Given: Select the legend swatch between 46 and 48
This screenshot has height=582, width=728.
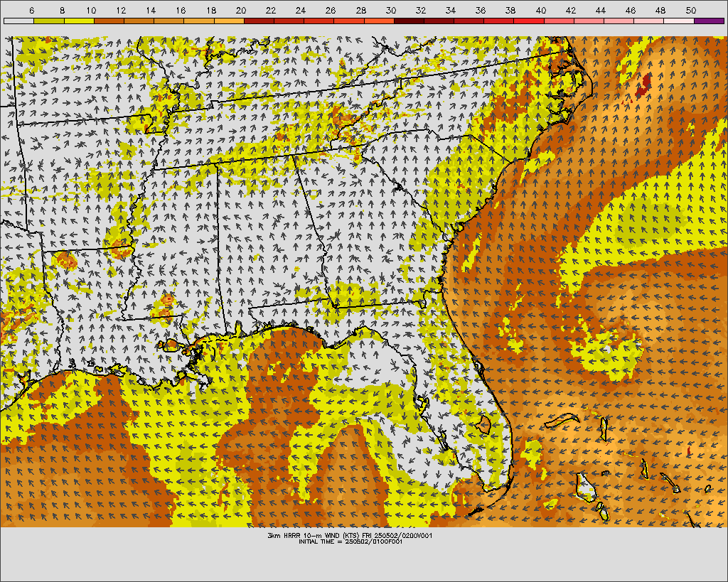Looking at the screenshot, I should [x=649, y=21].
